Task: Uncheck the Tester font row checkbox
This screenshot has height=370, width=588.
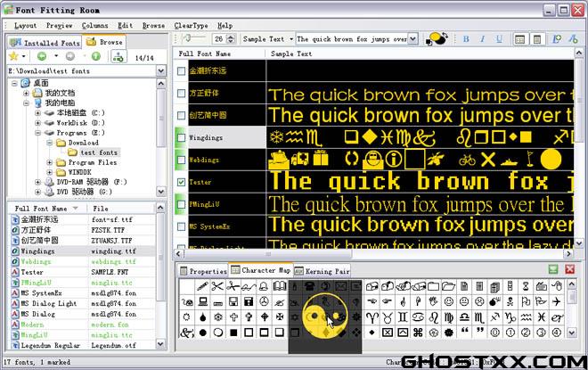Action: point(181,182)
